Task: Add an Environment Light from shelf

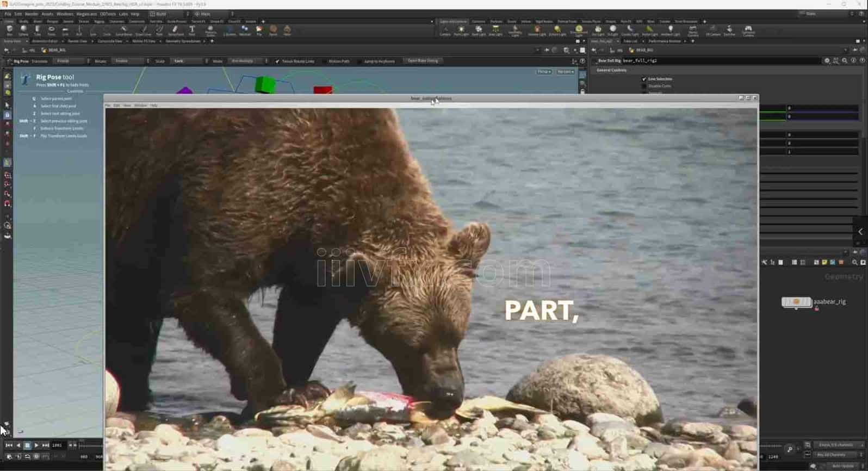Action: click(x=579, y=30)
